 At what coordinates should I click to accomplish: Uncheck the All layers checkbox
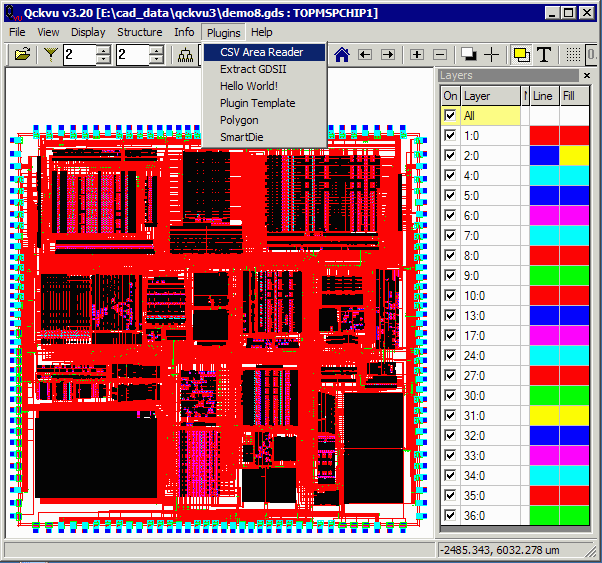coord(450,115)
